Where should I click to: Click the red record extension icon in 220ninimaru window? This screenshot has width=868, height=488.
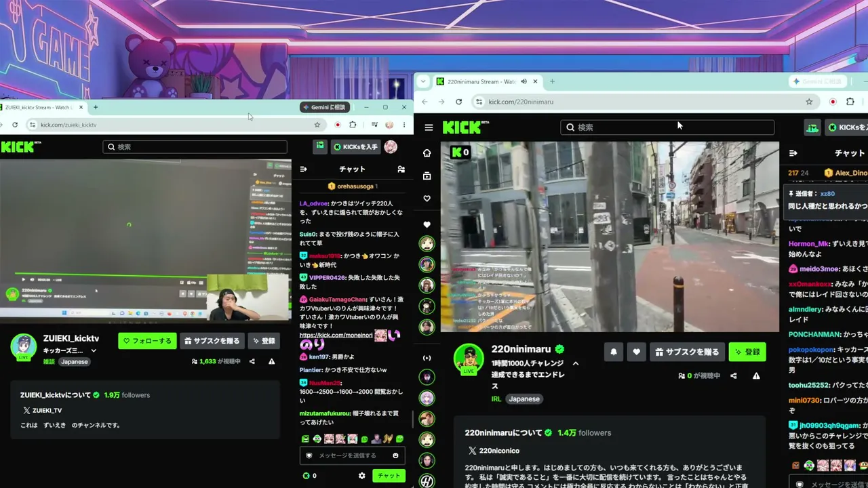pos(833,102)
